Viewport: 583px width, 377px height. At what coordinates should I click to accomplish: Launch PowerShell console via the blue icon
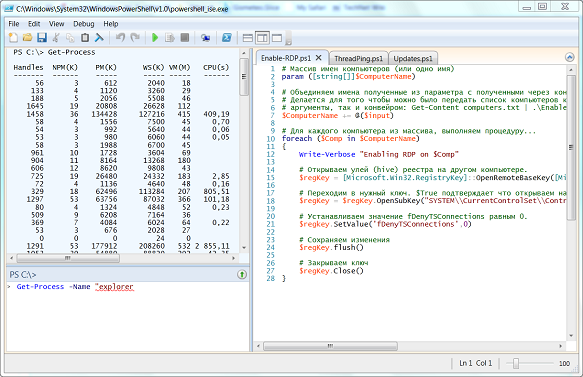pos(227,38)
